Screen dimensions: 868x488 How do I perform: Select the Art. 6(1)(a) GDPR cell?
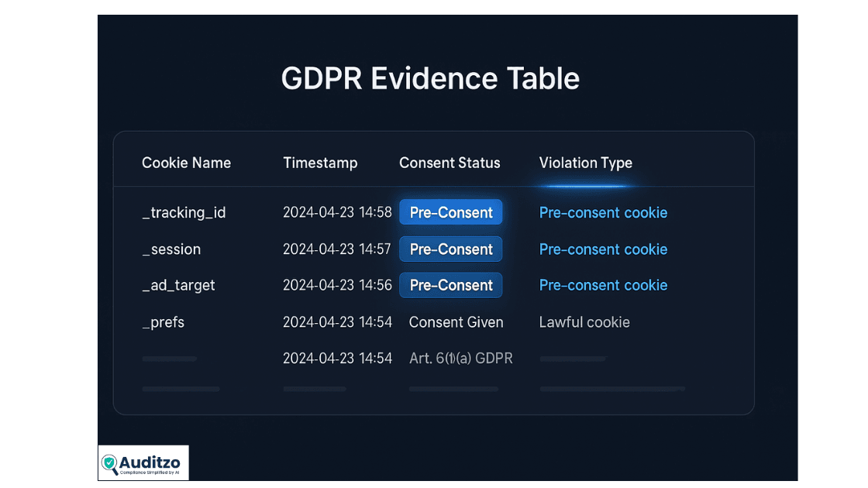pyautogui.click(x=461, y=358)
